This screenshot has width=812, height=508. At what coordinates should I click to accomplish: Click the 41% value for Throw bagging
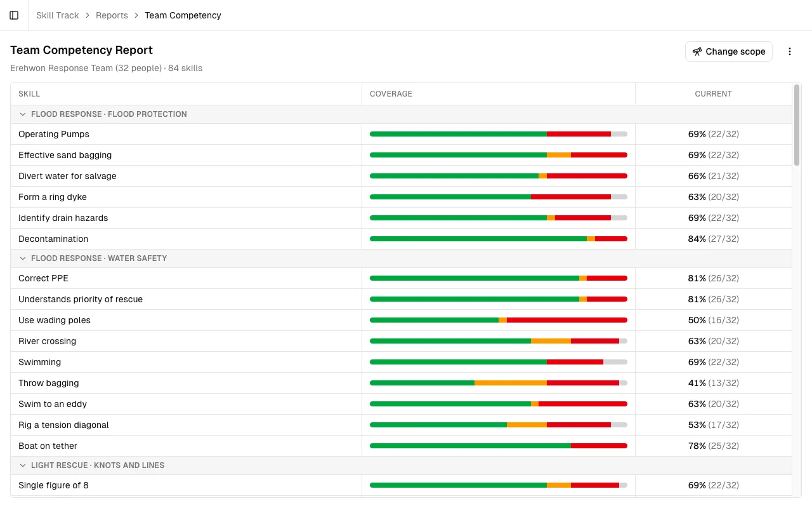pos(697,383)
